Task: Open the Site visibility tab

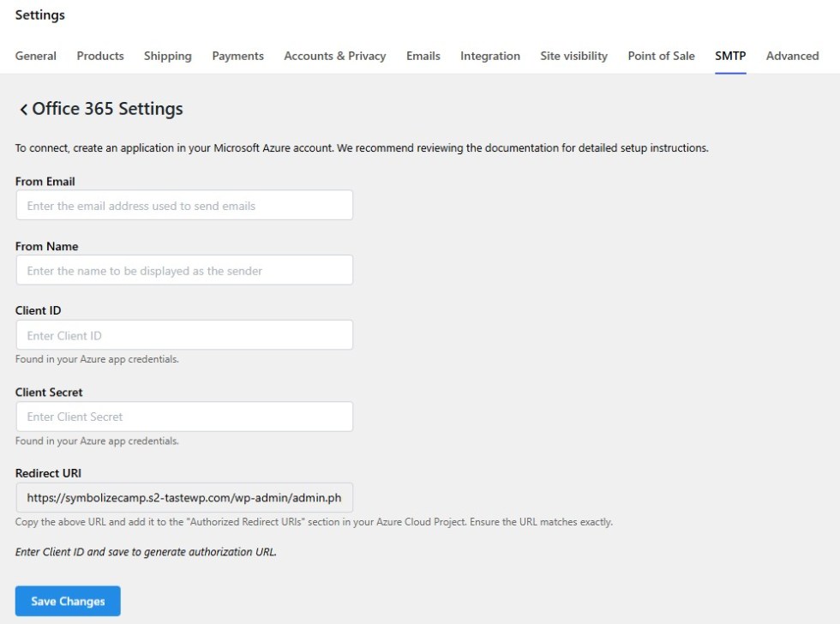Action: pyautogui.click(x=574, y=56)
